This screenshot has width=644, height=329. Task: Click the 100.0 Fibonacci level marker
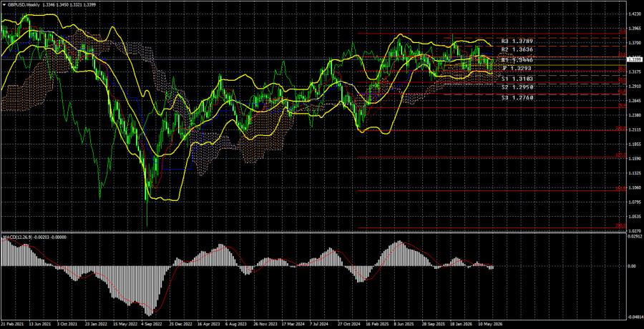point(620,129)
